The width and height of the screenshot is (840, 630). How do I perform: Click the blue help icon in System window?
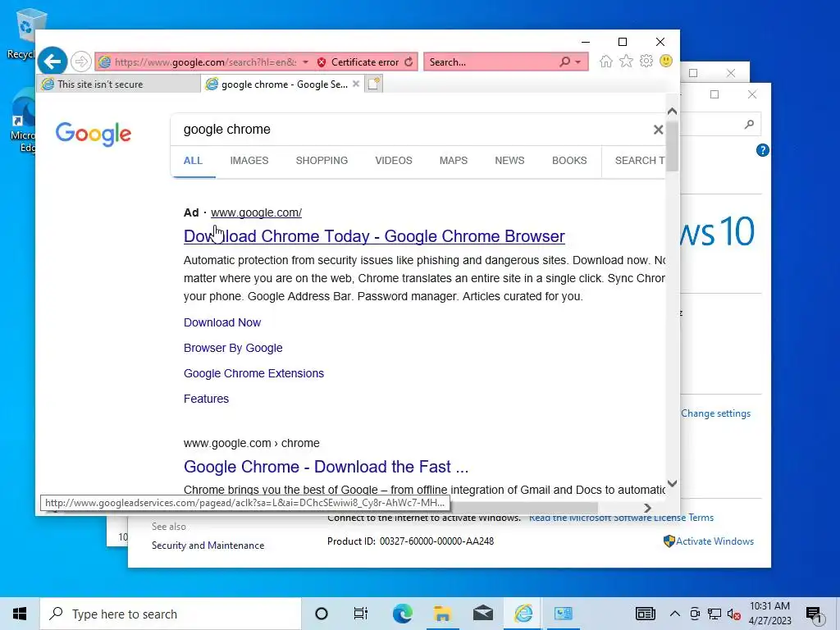(762, 151)
